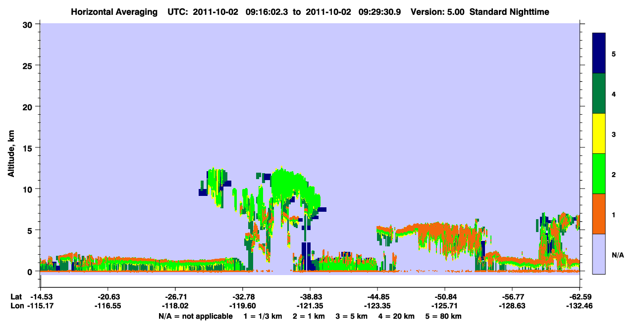Click 'Standard Nighttime' in the title

point(509,11)
